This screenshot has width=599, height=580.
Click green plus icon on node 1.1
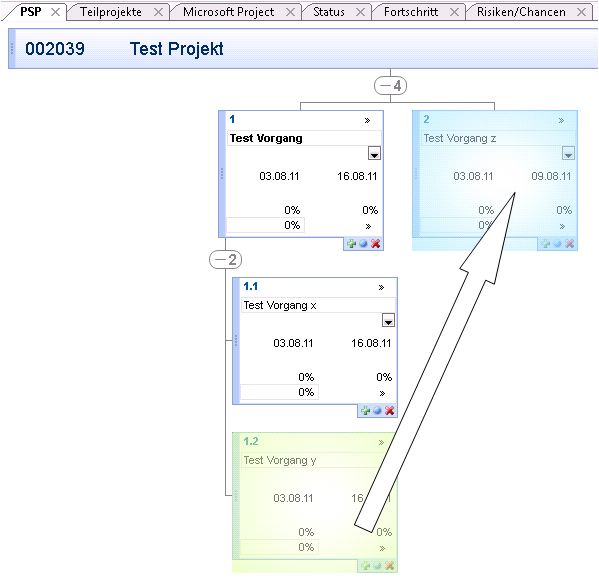click(365, 410)
